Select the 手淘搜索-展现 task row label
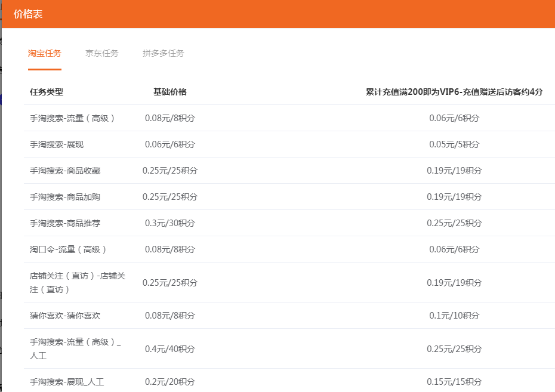The height and width of the screenshot is (392, 555). (58, 144)
